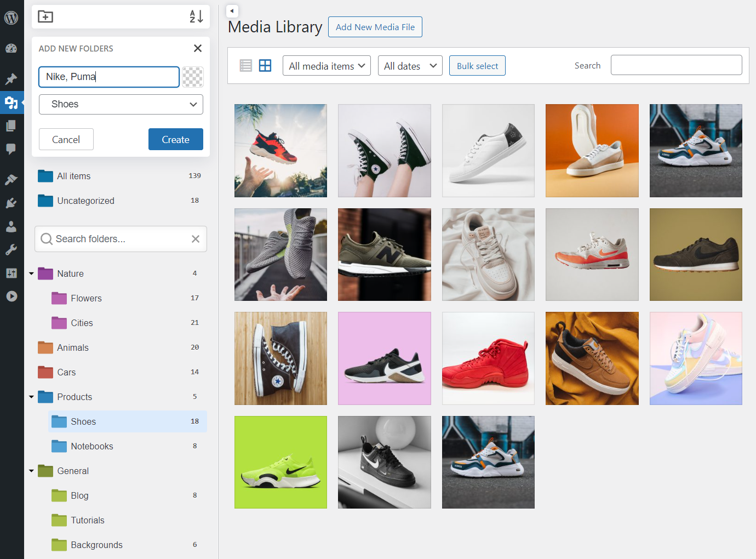Click the Cars folder icon
This screenshot has height=559, width=756.
pyautogui.click(x=45, y=372)
